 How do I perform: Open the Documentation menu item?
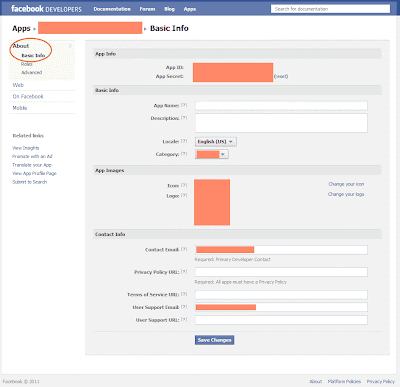click(112, 9)
